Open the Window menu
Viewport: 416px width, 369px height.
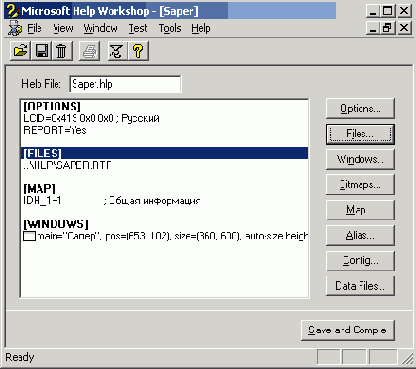point(100,29)
